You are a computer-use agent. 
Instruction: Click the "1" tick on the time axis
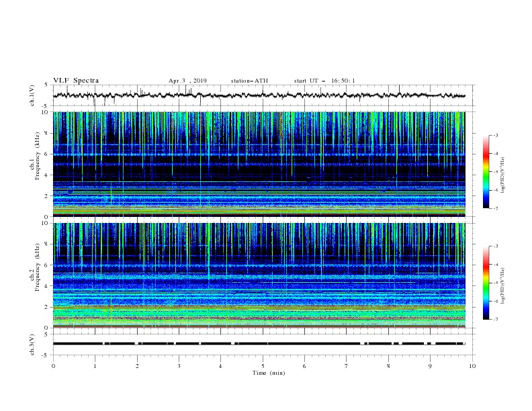coord(95,366)
